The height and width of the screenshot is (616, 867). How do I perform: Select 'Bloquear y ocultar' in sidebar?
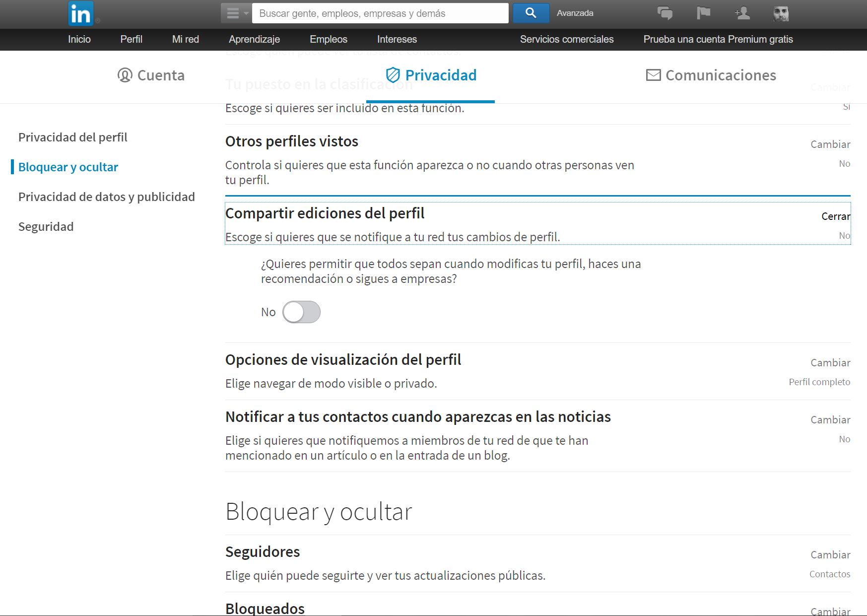pos(68,167)
